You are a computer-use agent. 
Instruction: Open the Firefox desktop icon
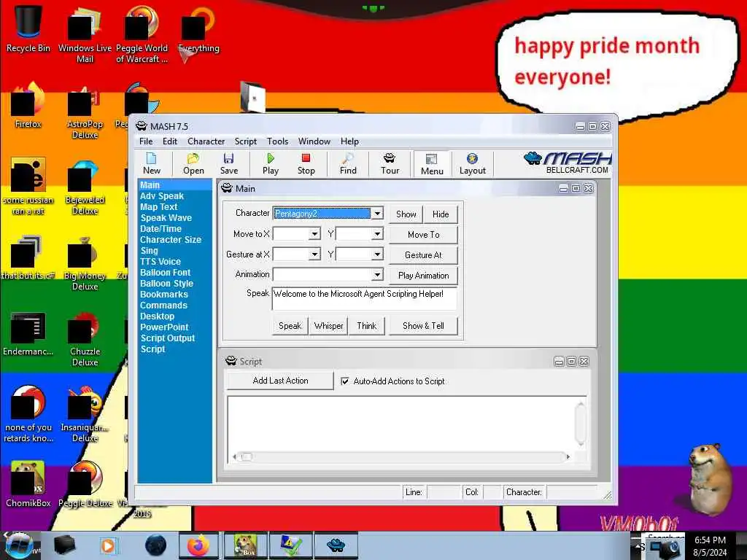coord(28,106)
